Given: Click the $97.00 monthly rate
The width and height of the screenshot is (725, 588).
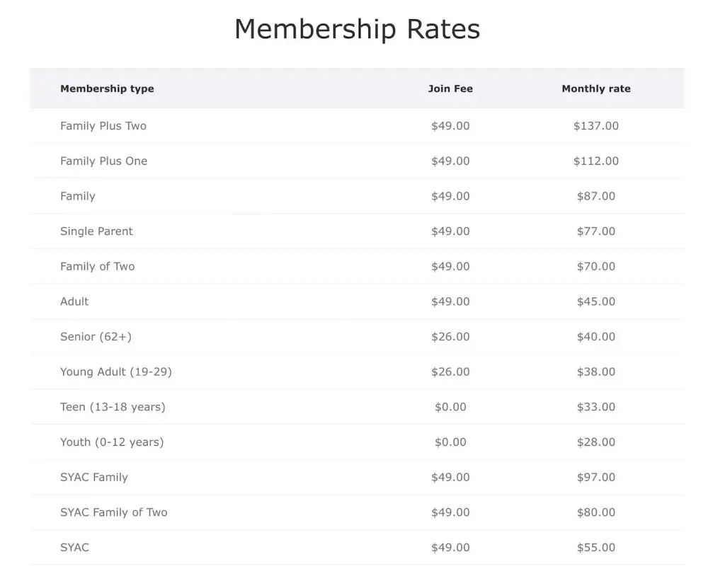Looking at the screenshot, I should (x=596, y=477).
